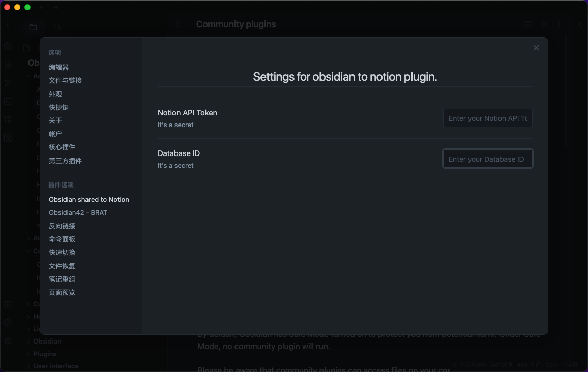Open the 快速切换 plugin options
This screenshot has width=588, height=372.
[x=62, y=253]
